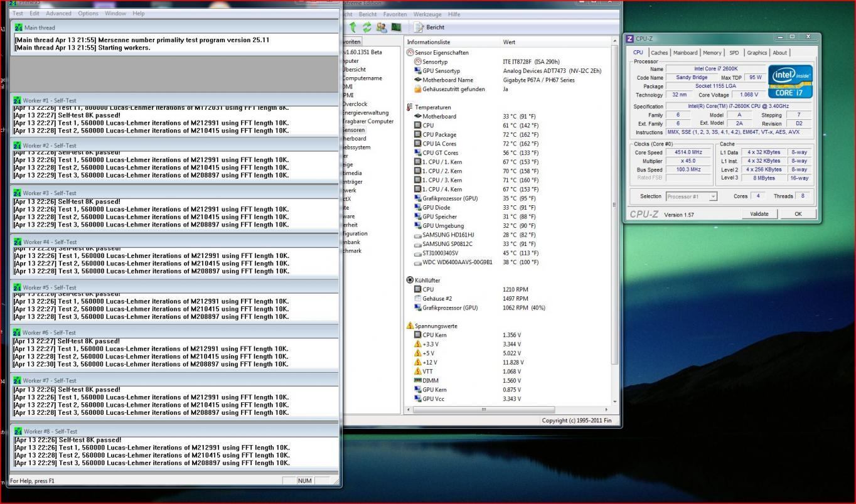Open the Werkzeuge menu in Everest

tap(428, 14)
